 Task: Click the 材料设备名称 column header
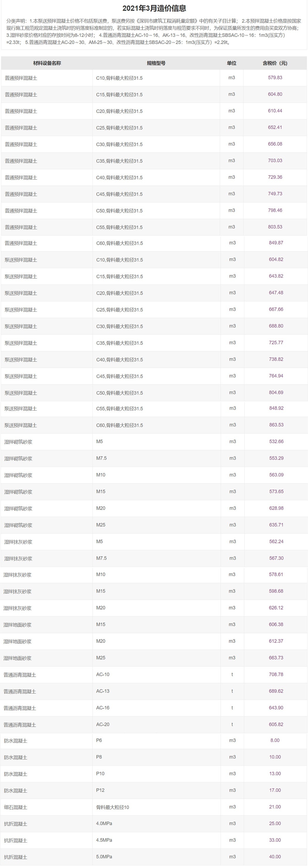[47, 63]
